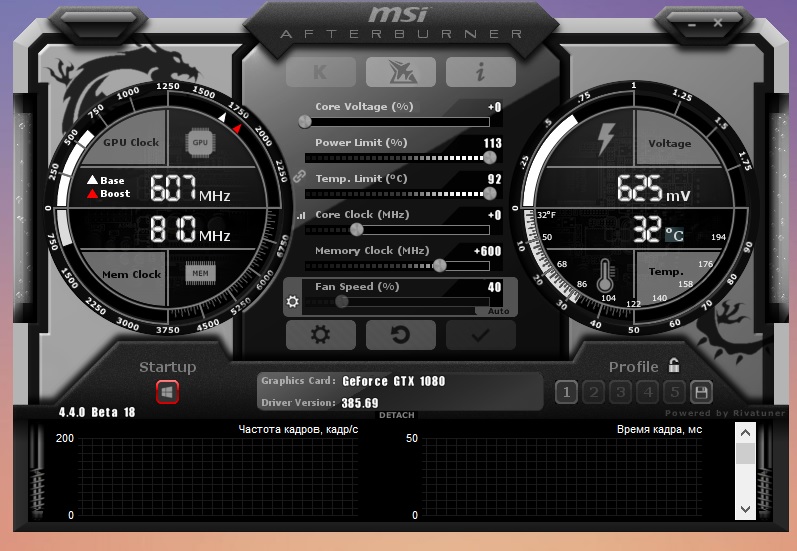Click the Core Clock slider handle
The height and width of the screenshot is (551, 797).
[x=357, y=230]
